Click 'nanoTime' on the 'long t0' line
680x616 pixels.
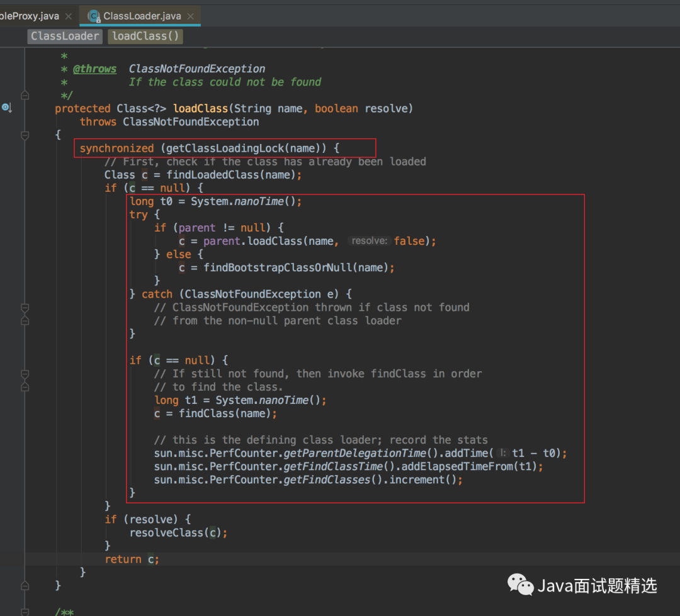point(259,201)
